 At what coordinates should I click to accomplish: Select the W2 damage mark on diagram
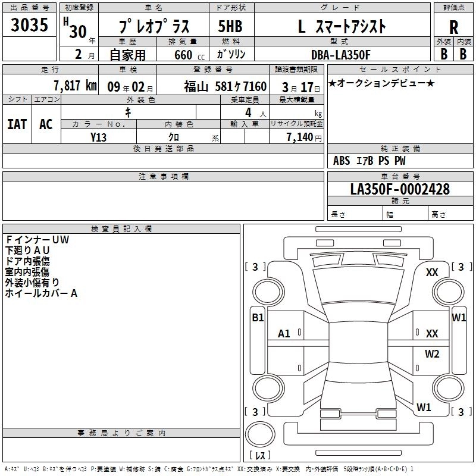tap(432, 354)
